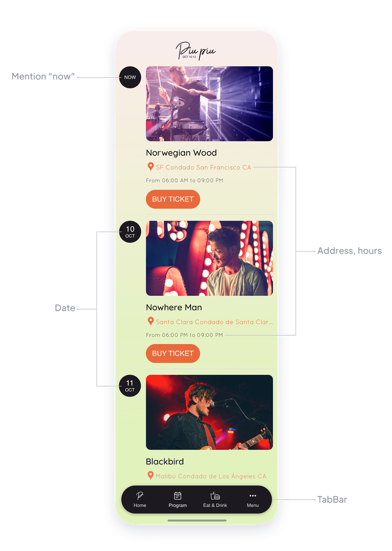The height and width of the screenshot is (551, 392).
Task: Open the drummer concert photo
Action: tap(209, 104)
